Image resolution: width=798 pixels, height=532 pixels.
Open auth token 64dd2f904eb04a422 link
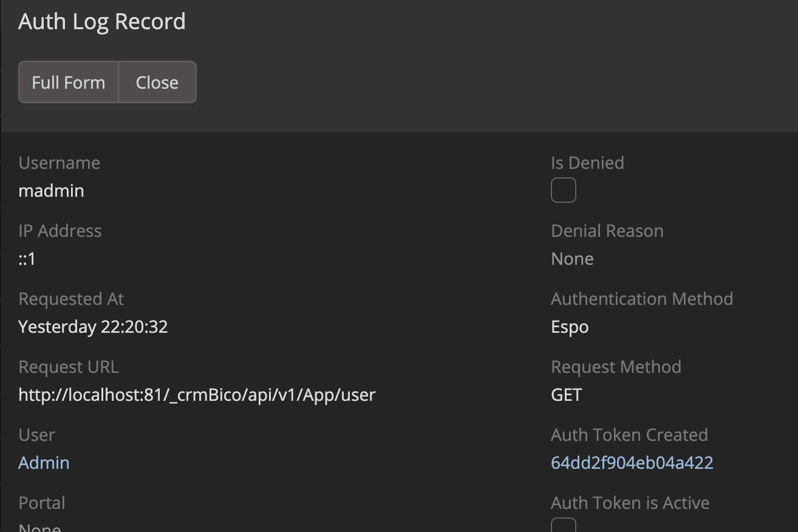click(x=632, y=463)
